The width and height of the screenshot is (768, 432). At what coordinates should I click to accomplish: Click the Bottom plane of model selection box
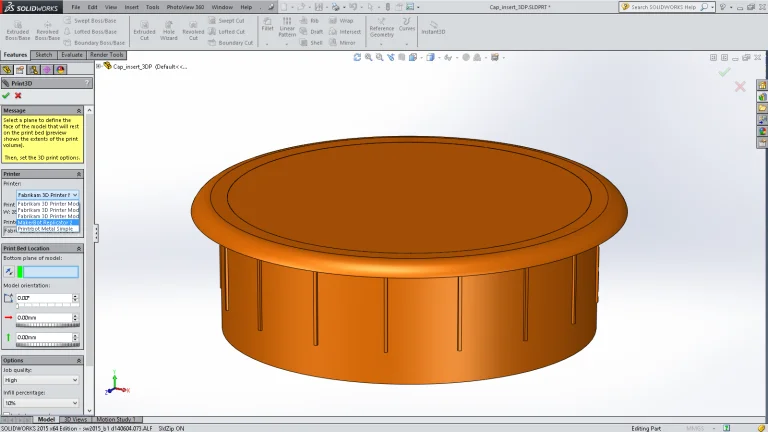coord(47,272)
